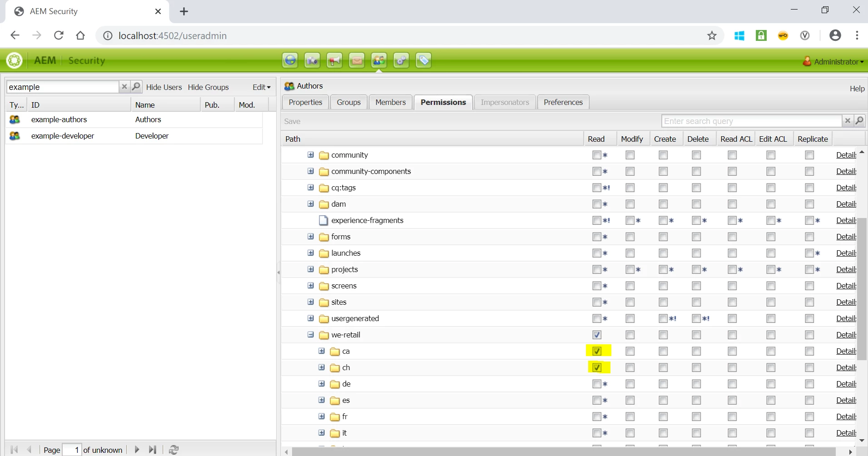Open Details link for cq:tags row
The height and width of the screenshot is (456, 868).
click(x=846, y=188)
